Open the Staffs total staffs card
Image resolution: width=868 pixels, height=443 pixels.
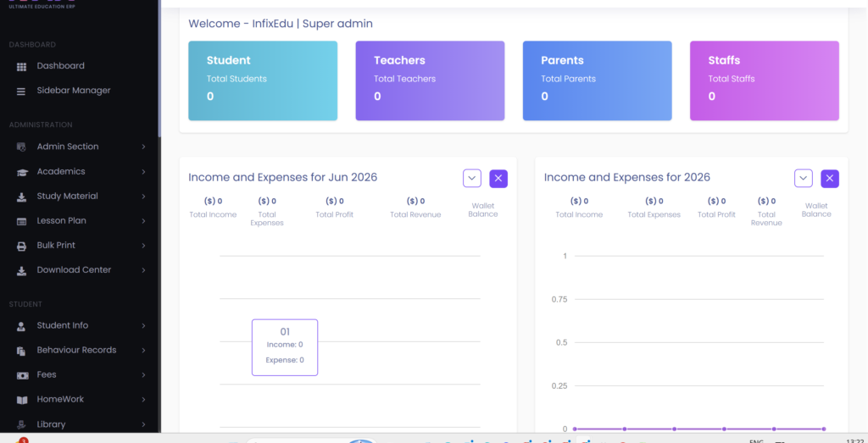coord(765,80)
